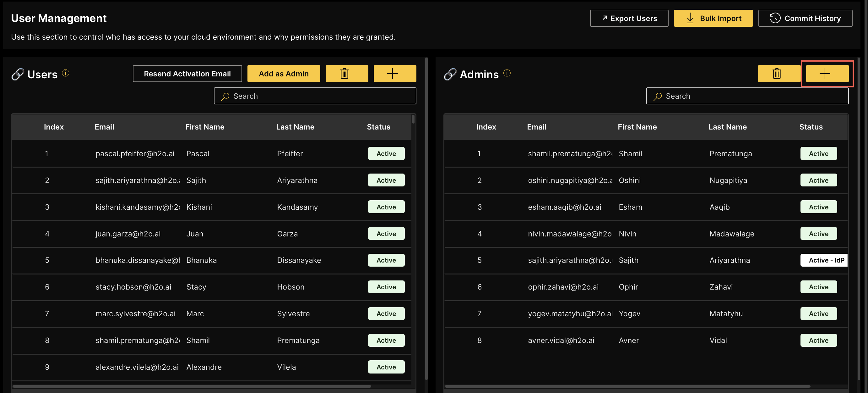Focus the Admins search field

click(747, 96)
